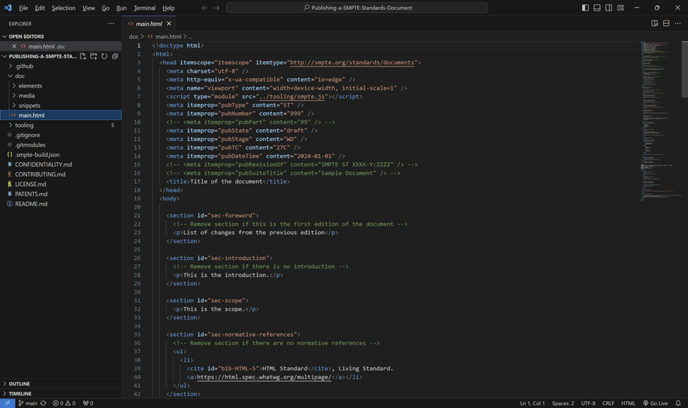Viewport: 688px width, 408px height.
Task: Open README.md in the file tree
Action: coord(31,204)
